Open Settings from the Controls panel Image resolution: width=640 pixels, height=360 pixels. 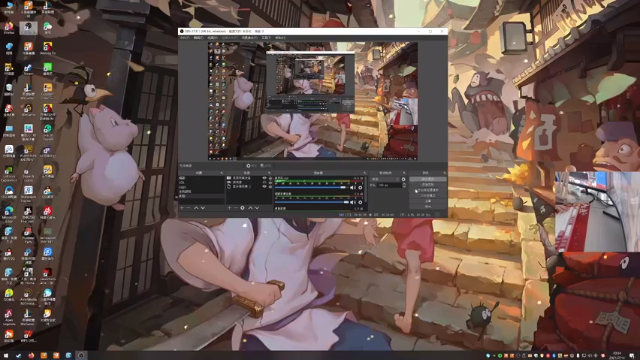coord(428,201)
